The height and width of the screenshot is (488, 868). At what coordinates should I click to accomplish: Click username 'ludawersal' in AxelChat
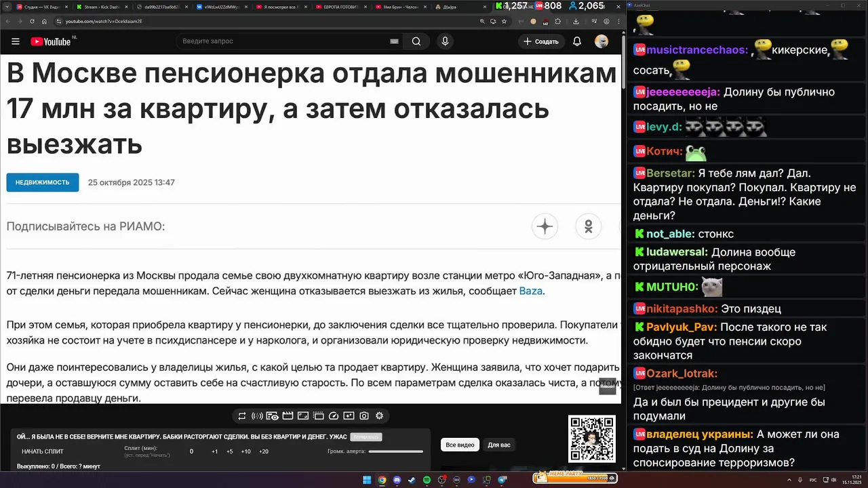click(677, 252)
